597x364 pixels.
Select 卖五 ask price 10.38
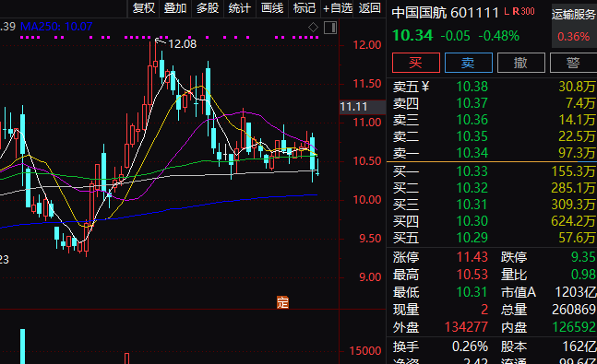point(472,87)
